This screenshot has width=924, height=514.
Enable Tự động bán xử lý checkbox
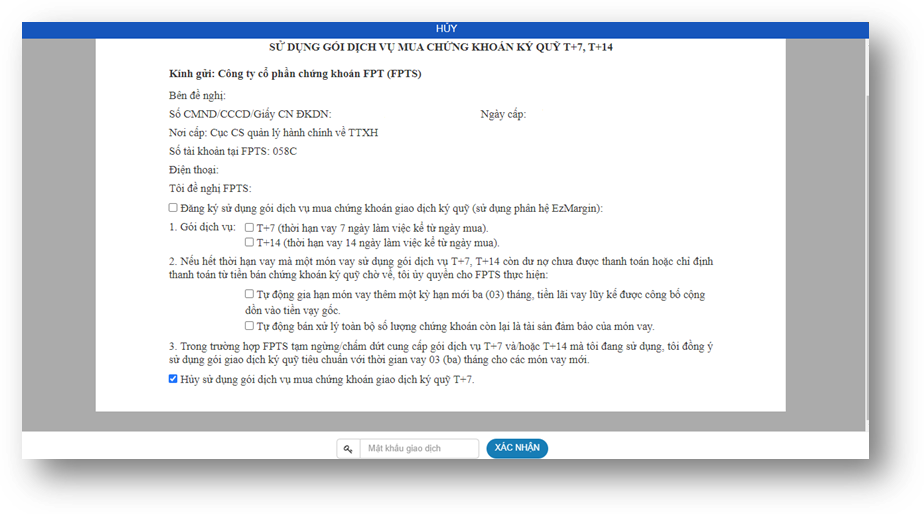click(249, 325)
